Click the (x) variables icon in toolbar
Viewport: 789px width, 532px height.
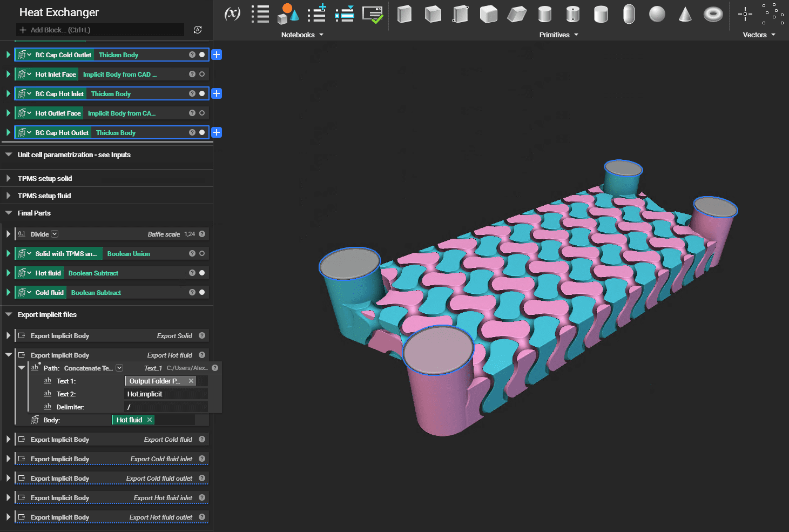tap(232, 14)
